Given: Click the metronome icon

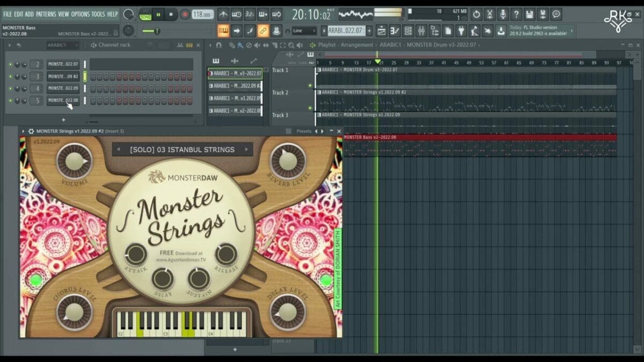Looking at the screenshot, I should [224, 14].
